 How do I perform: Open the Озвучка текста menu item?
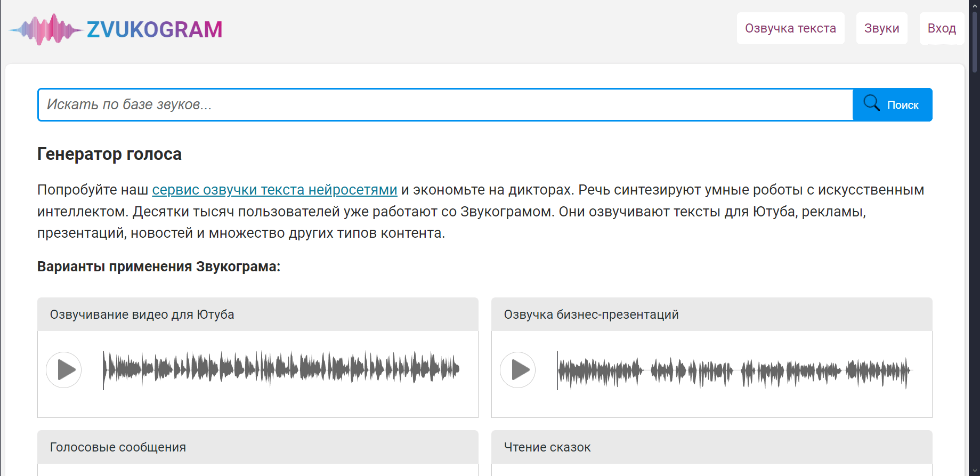click(790, 28)
